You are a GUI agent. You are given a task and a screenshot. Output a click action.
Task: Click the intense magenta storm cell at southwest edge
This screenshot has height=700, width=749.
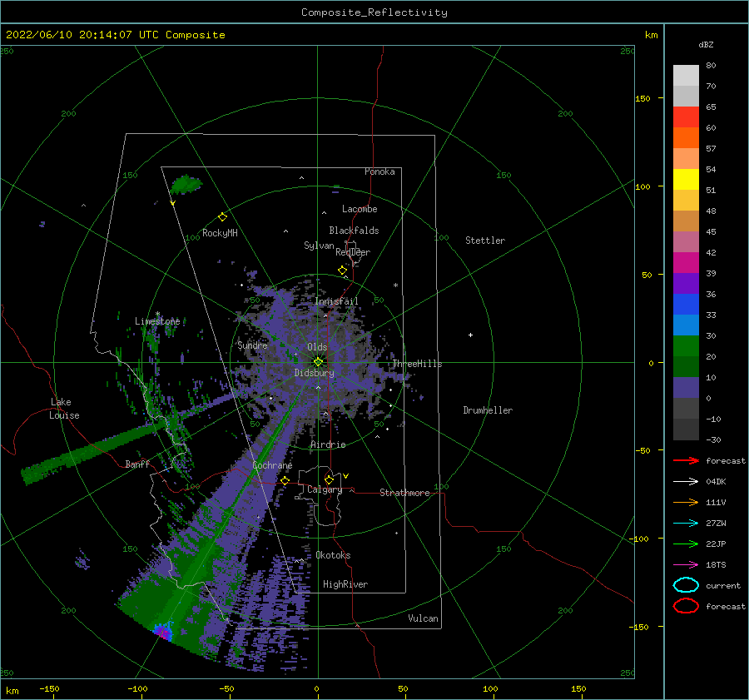pos(164,632)
